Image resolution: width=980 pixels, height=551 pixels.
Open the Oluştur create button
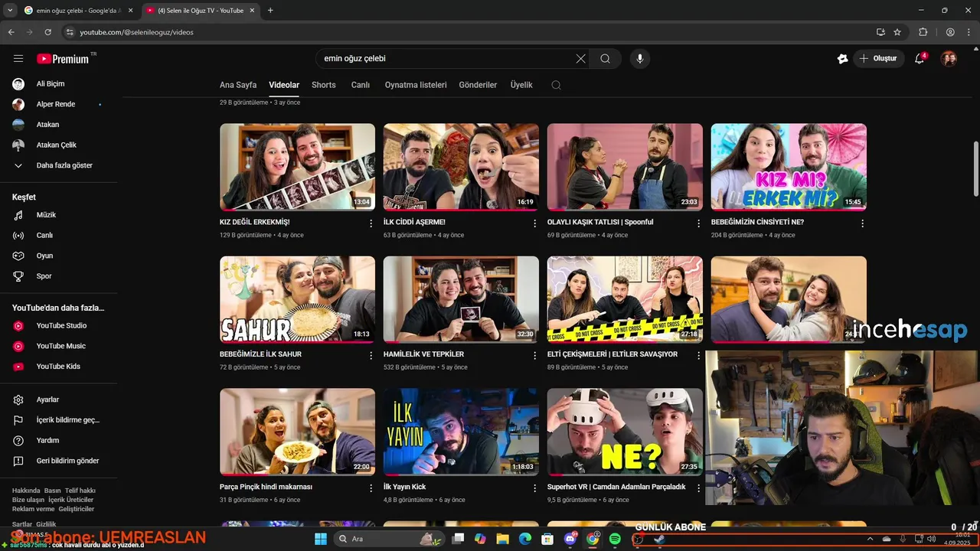(x=879, y=59)
